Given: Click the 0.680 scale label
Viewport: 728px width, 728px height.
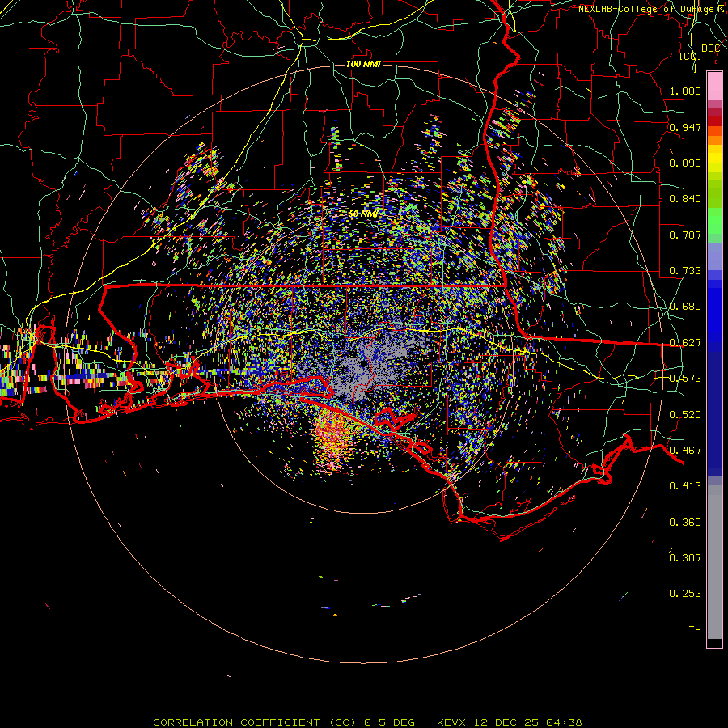Looking at the screenshot, I should 685,306.
